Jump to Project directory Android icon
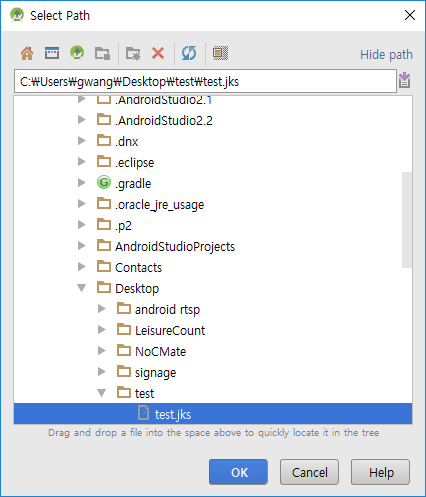Screen dimensions: 426x497 coord(77,53)
